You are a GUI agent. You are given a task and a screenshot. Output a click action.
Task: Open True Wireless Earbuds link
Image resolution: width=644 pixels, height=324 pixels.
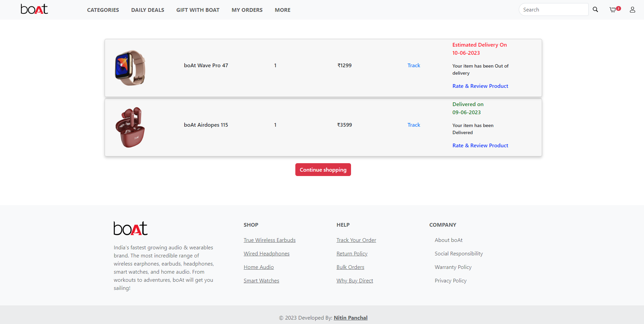(270, 240)
